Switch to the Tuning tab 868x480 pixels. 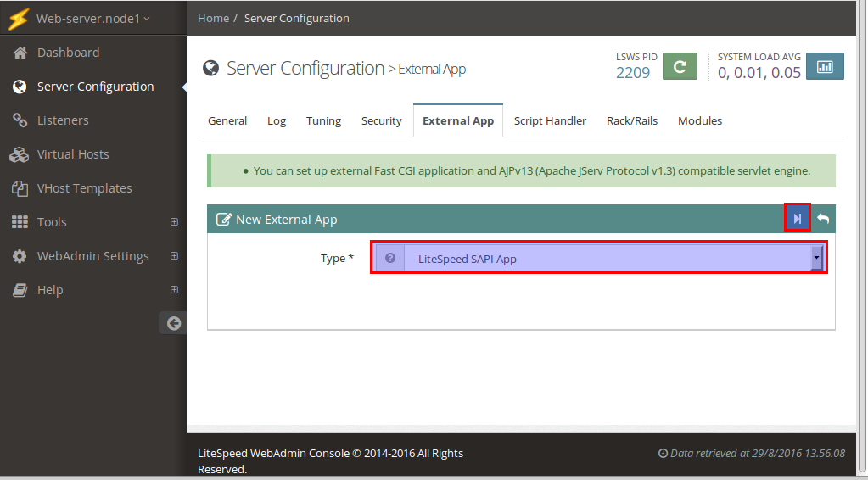[324, 121]
